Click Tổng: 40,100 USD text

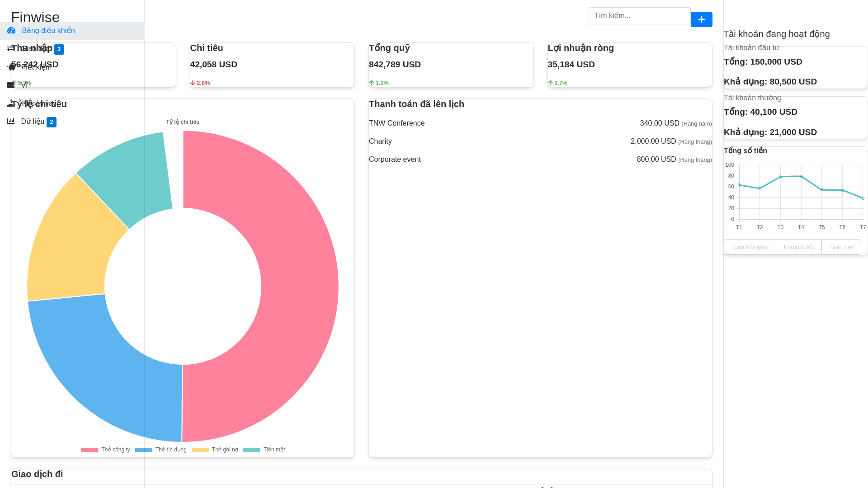[760, 112]
